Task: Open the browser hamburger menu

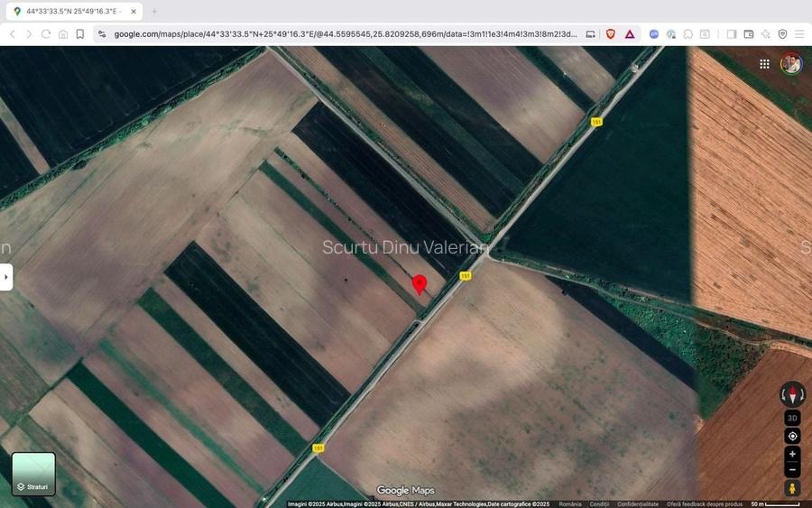Action: [x=799, y=34]
